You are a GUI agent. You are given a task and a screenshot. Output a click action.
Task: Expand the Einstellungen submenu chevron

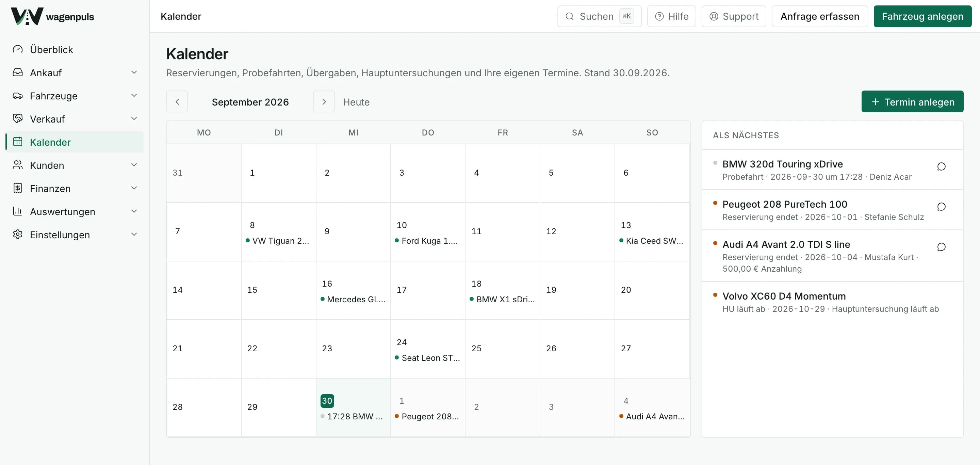pos(134,235)
